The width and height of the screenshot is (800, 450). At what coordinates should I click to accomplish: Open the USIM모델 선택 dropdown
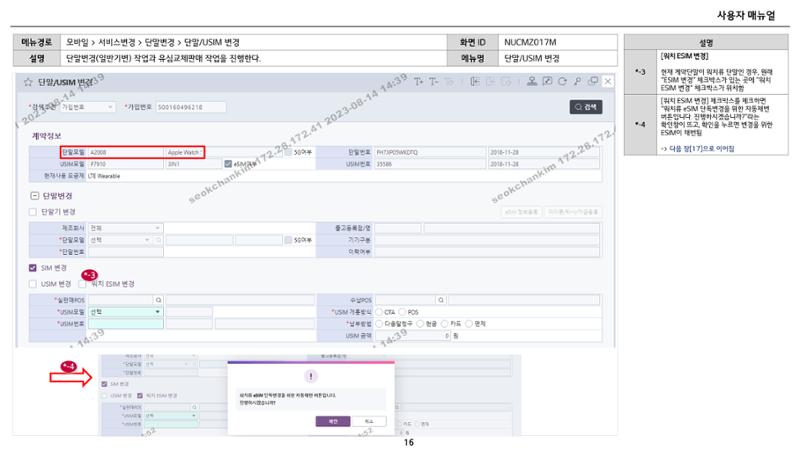click(x=126, y=312)
